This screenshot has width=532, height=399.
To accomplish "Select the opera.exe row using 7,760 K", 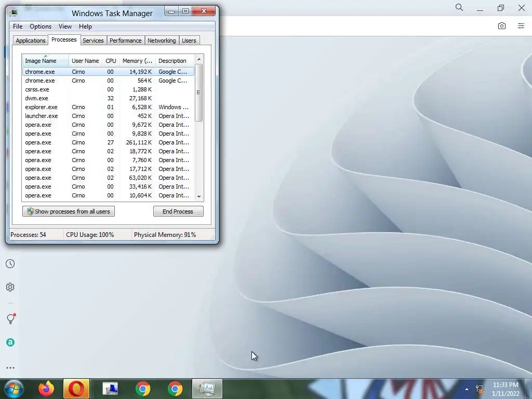I will pyautogui.click(x=108, y=160).
